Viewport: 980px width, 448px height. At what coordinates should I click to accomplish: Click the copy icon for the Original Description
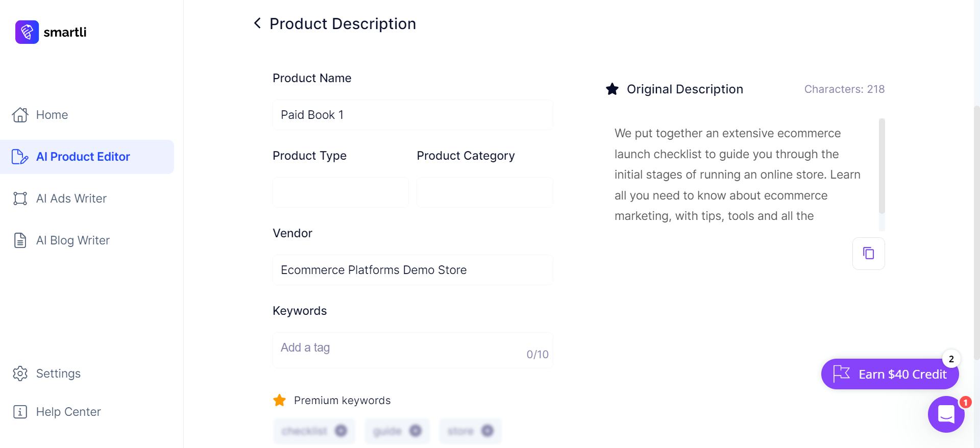pos(868,253)
